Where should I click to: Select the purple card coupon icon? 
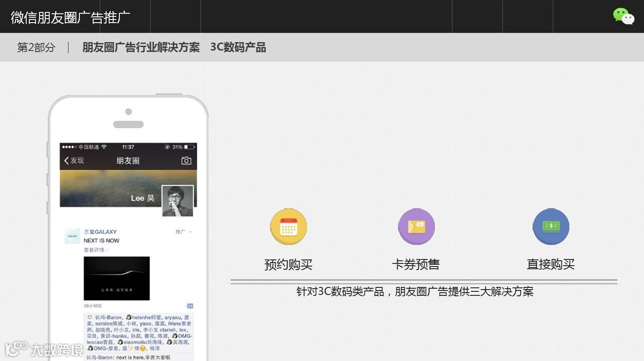(416, 227)
